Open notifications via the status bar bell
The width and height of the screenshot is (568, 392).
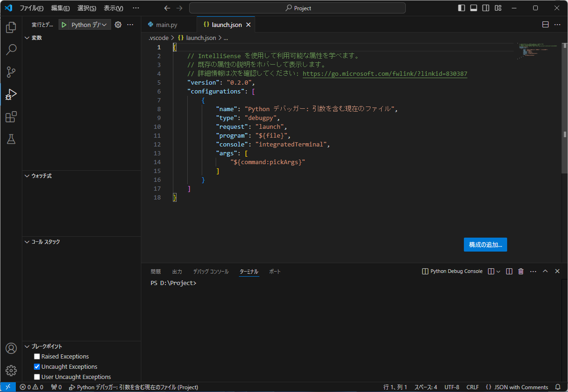[557, 387]
